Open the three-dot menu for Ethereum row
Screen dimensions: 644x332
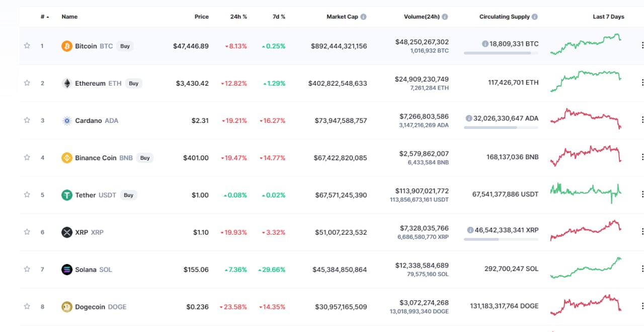tap(642, 83)
